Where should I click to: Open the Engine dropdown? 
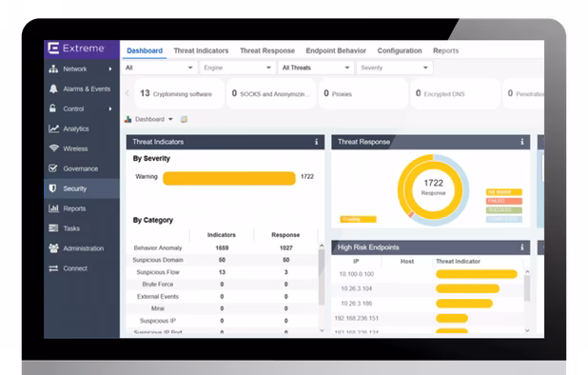238,68
